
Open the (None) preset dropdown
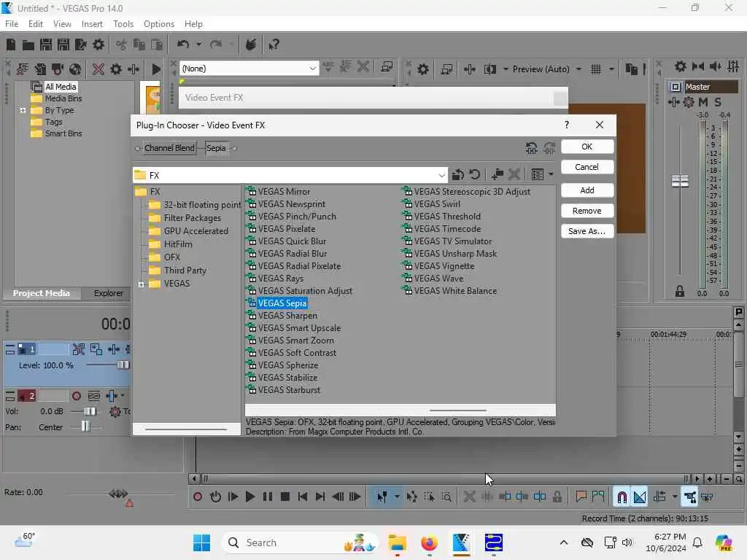tap(312, 69)
